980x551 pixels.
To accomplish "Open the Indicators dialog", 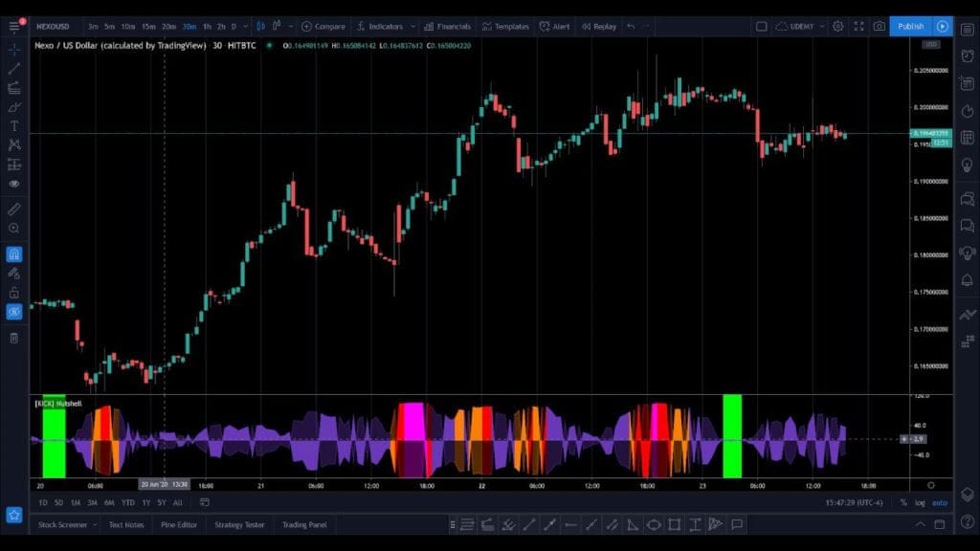I will tap(381, 26).
